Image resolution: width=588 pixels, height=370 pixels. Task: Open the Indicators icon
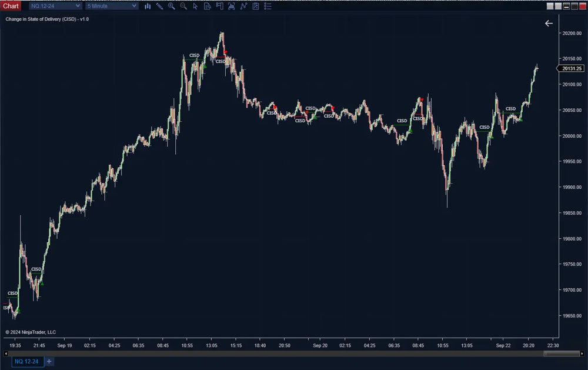click(232, 6)
